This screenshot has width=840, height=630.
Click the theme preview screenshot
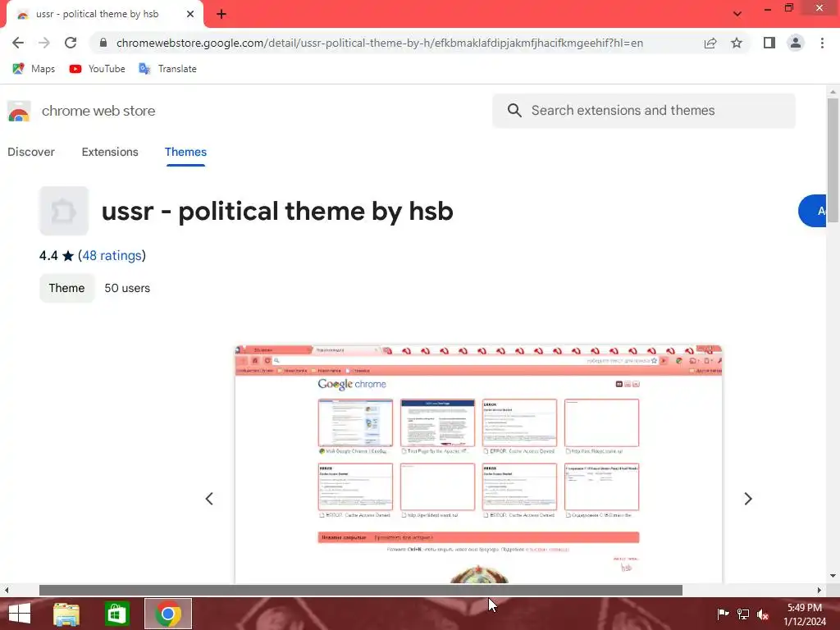tap(478, 464)
